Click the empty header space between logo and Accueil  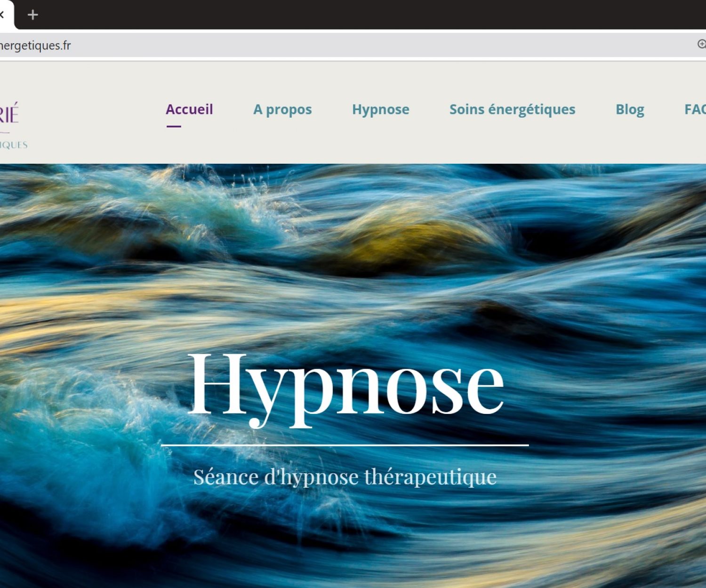click(94, 113)
